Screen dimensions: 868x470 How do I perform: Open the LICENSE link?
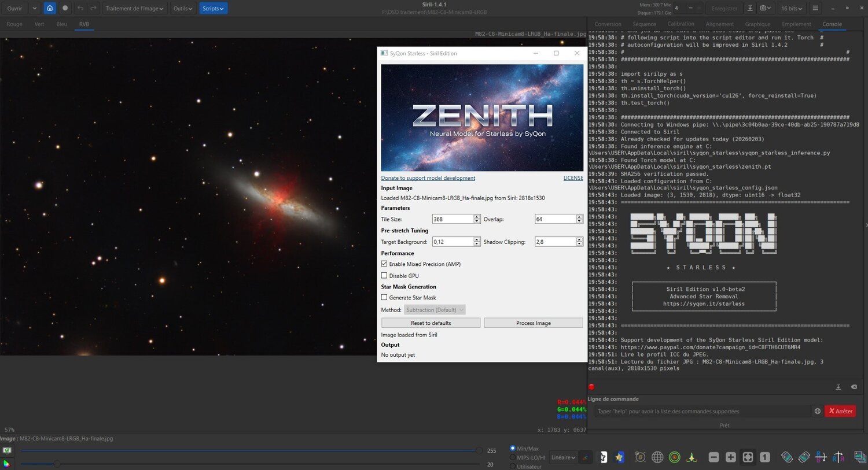tap(573, 178)
